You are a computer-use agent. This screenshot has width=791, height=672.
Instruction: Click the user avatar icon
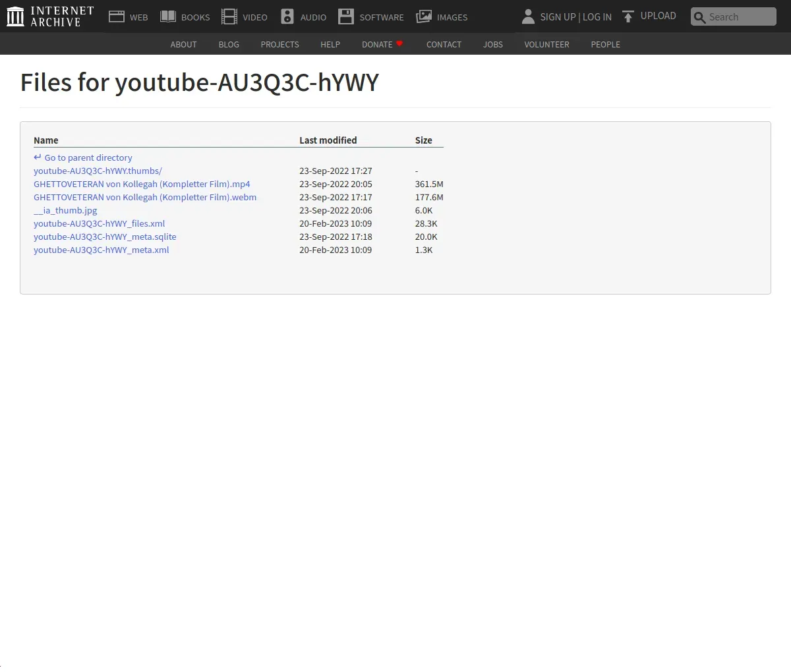(x=528, y=16)
